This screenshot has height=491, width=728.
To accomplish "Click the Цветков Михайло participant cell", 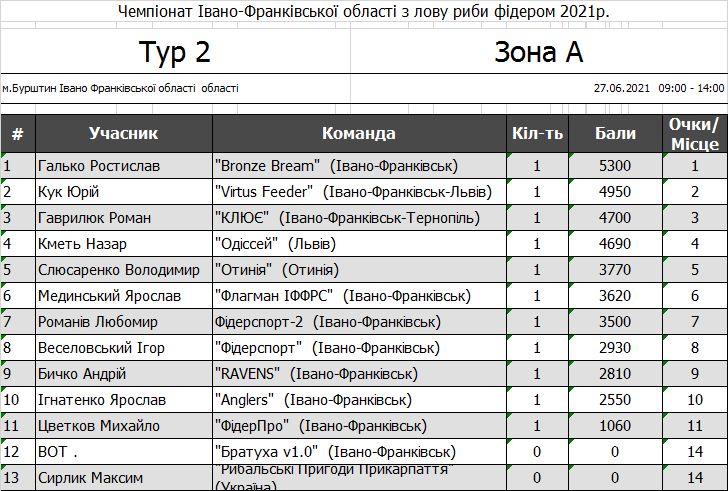I will pyautogui.click(x=124, y=426).
